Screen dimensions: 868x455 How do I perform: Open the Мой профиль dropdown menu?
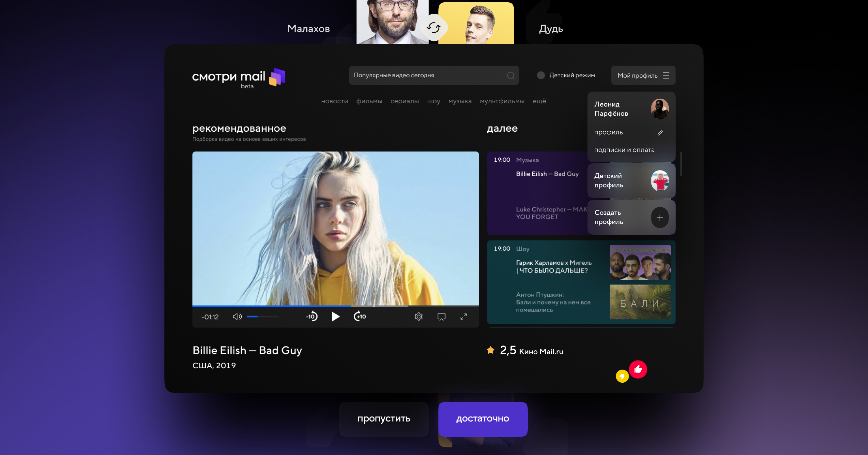(x=643, y=75)
